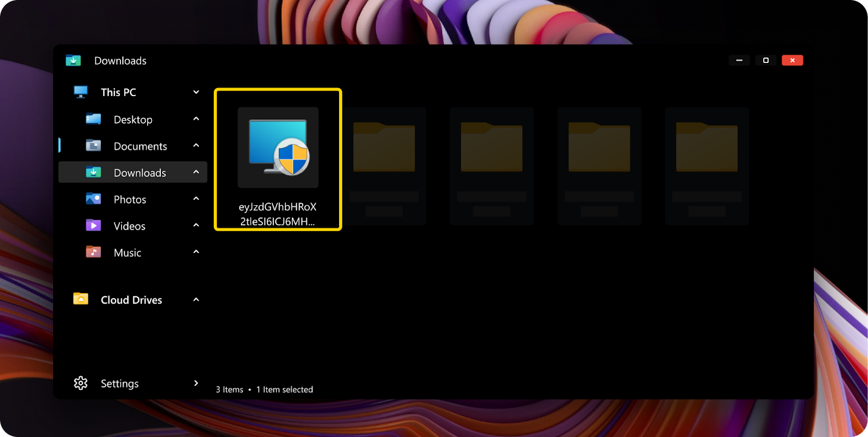Select the shield installer file thumbnail
The height and width of the screenshot is (437, 868).
click(x=278, y=148)
